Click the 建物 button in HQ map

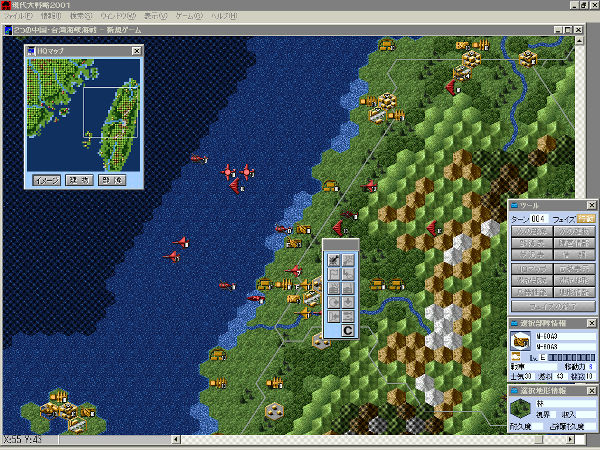tap(79, 180)
